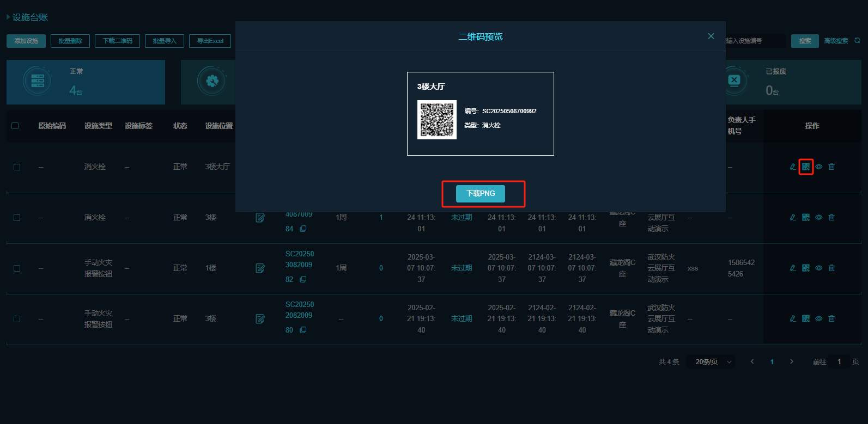Click edit pencil icon in 1楼 row

793,268
